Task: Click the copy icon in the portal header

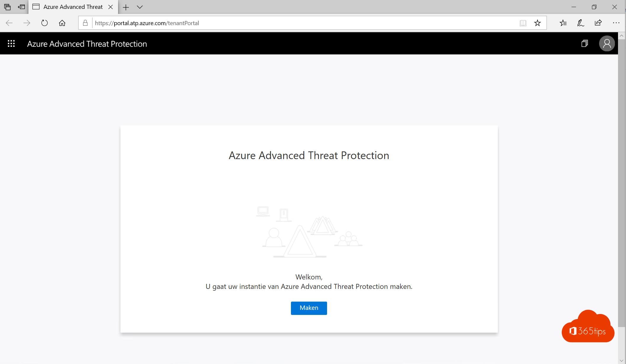Action: [x=585, y=43]
